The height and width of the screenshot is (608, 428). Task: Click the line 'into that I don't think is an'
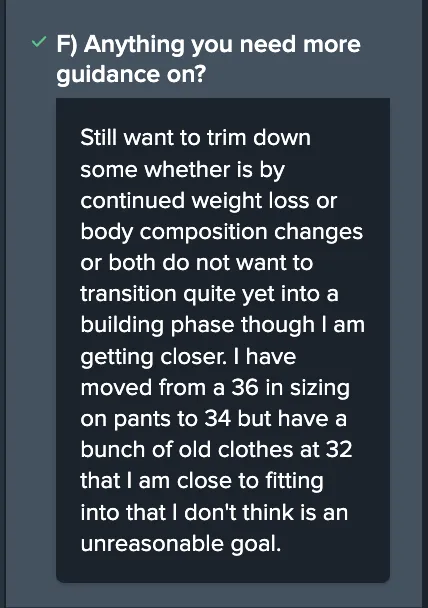coord(214,512)
